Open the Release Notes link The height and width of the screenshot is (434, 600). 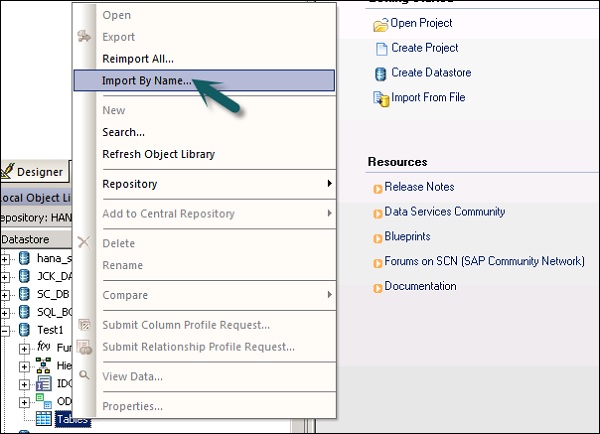click(419, 187)
